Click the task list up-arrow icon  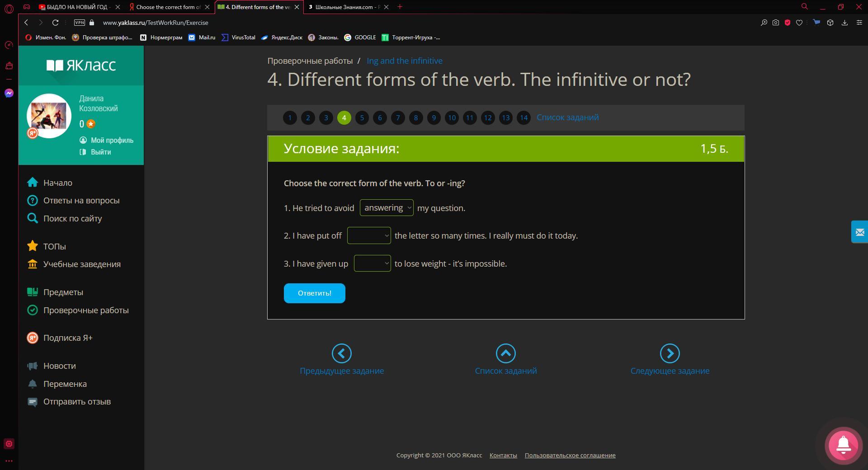pos(505,353)
